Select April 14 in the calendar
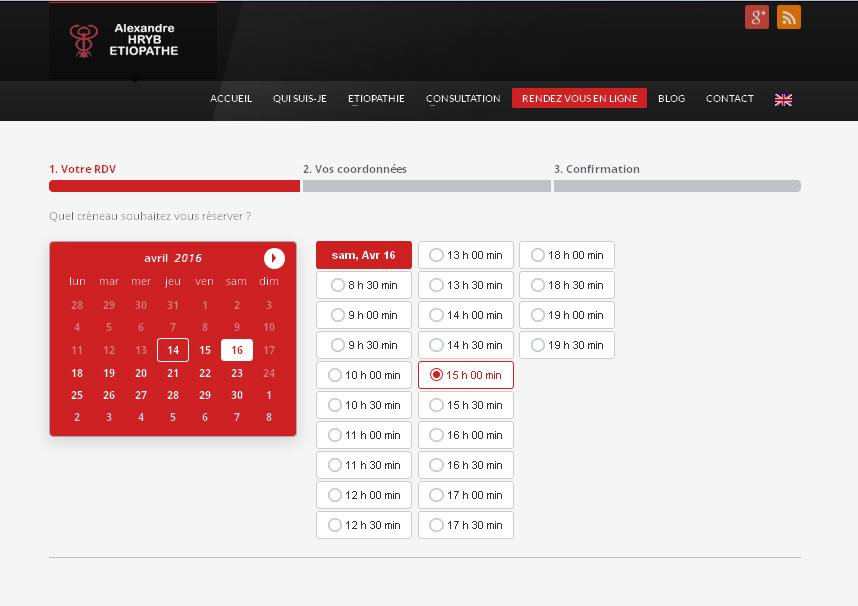This screenshot has width=858, height=606. tap(173, 350)
